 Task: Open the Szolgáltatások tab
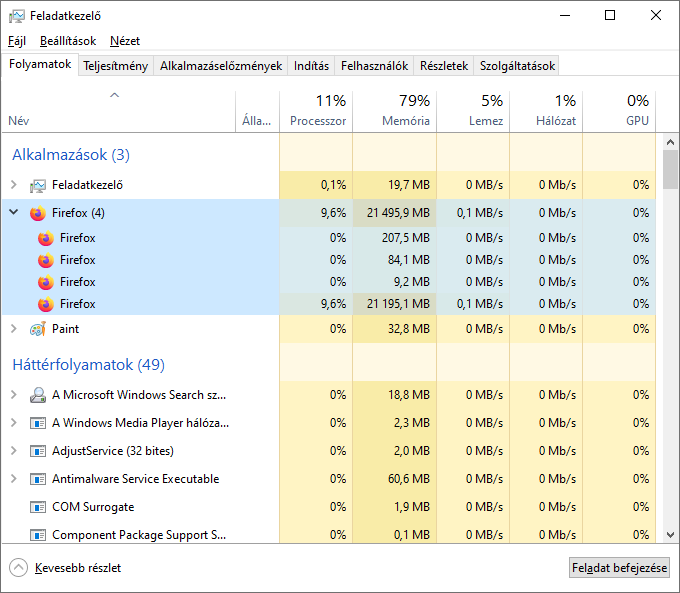[x=517, y=66]
